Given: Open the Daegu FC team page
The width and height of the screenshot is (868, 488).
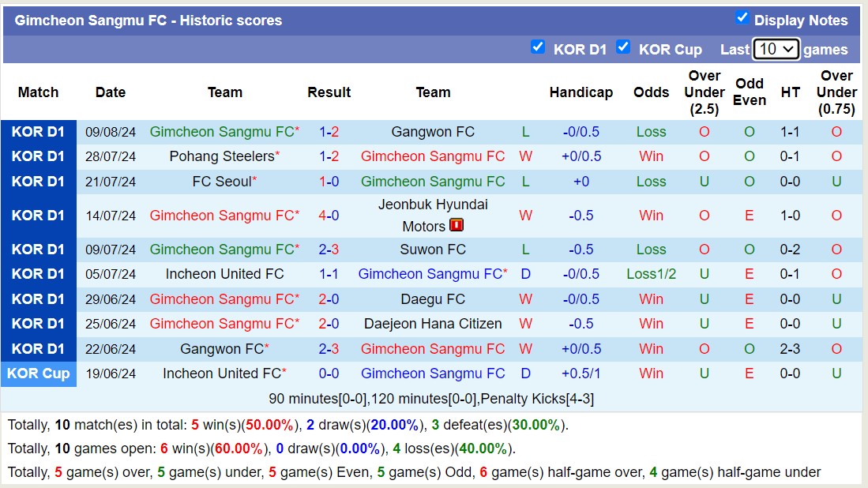Looking at the screenshot, I should tap(433, 299).
